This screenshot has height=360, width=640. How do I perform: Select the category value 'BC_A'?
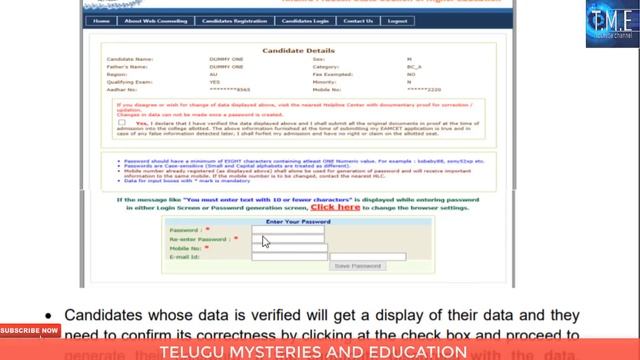click(x=414, y=67)
